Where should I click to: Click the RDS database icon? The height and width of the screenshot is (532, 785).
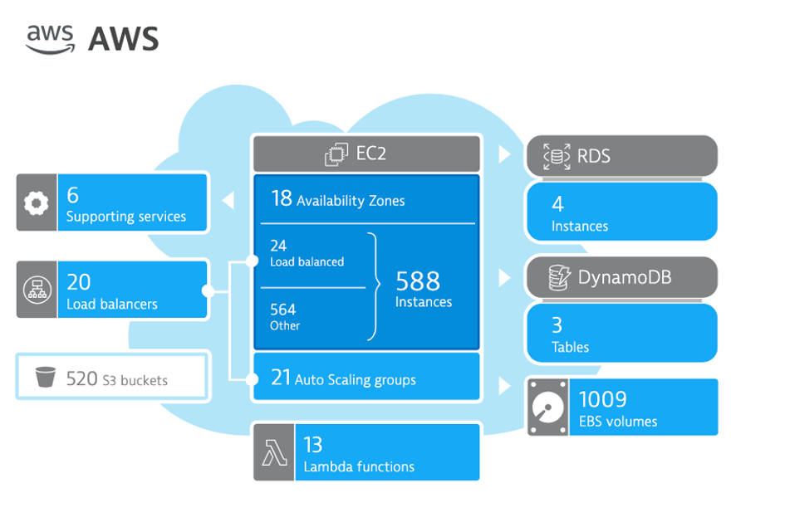[557, 155]
